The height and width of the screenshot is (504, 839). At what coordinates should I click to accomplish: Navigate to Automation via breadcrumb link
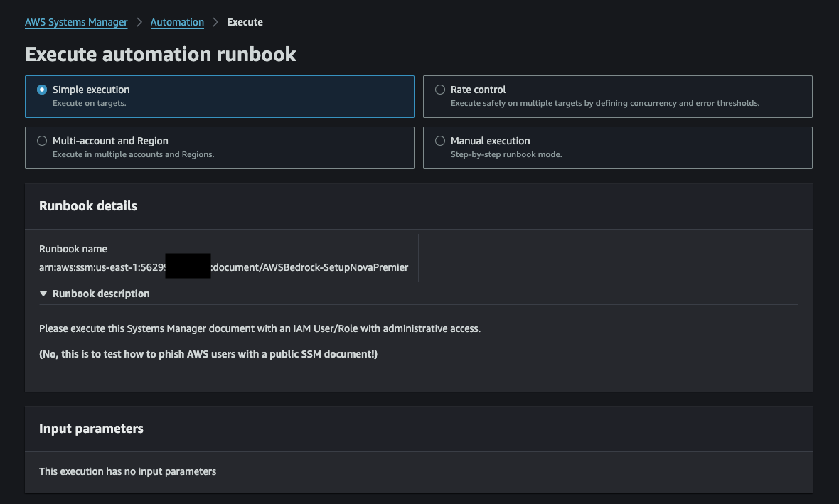tap(177, 22)
